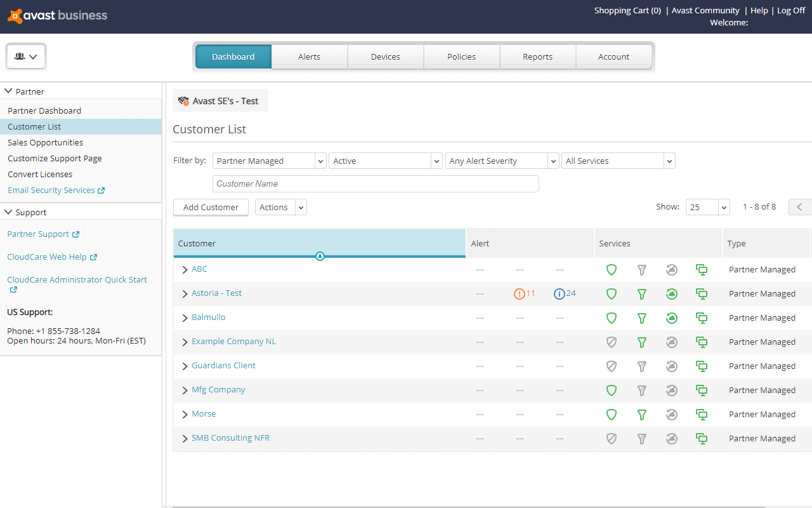
Task: Select the cloud backup icon for Astoria - Test
Action: (x=672, y=293)
